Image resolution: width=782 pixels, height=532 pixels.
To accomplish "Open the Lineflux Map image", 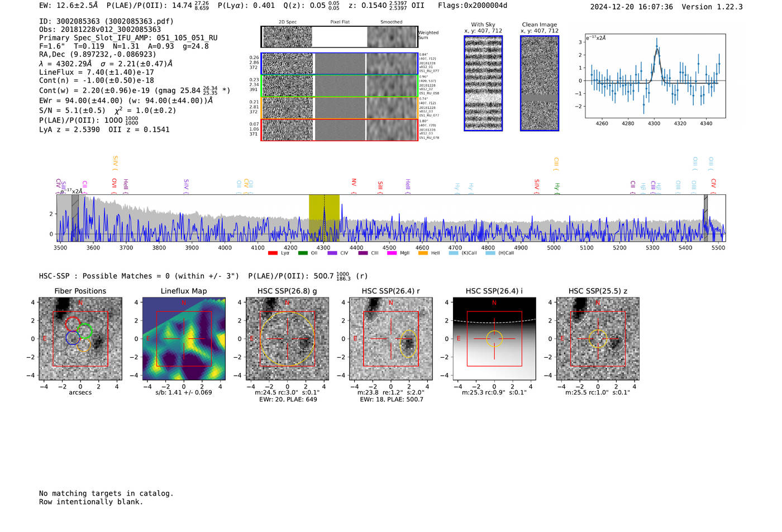I will pyautogui.click(x=184, y=339).
